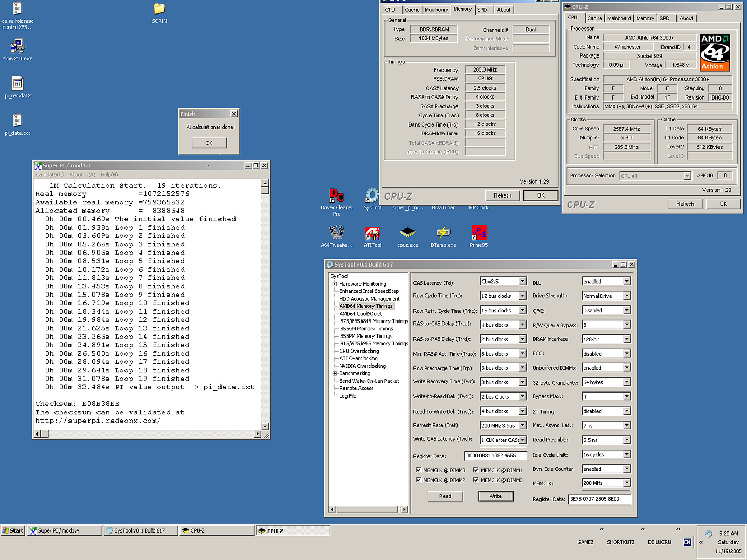Toggle the MEMCLK @ DIMM0 checkbox
The height and width of the screenshot is (560, 747).
[418, 470]
